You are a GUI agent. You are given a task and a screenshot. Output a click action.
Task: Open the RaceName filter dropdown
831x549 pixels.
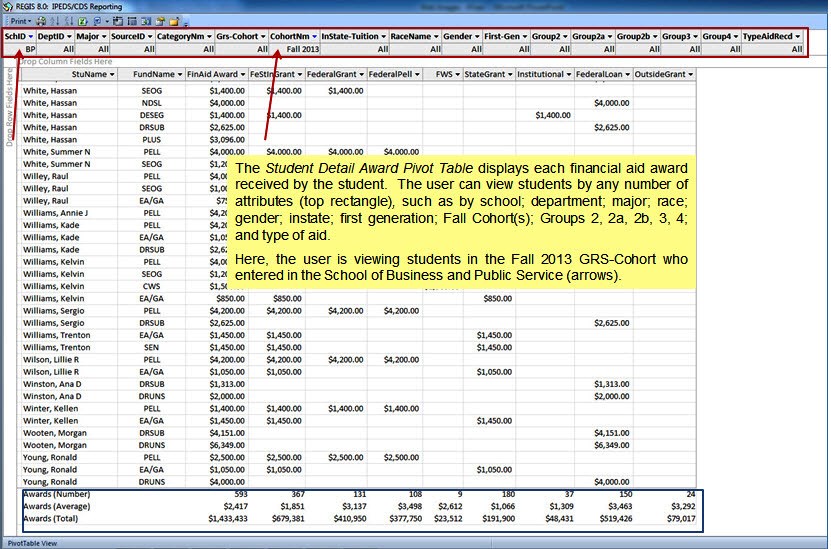click(x=436, y=36)
